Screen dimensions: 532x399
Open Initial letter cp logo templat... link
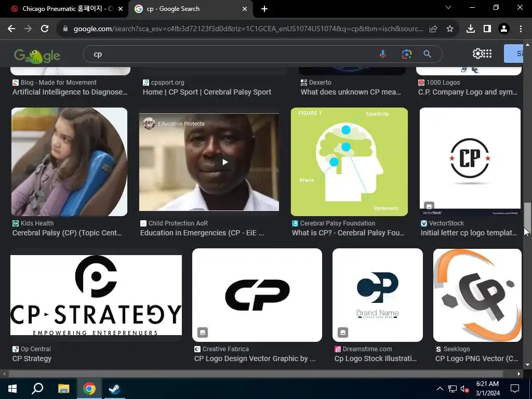point(469,233)
